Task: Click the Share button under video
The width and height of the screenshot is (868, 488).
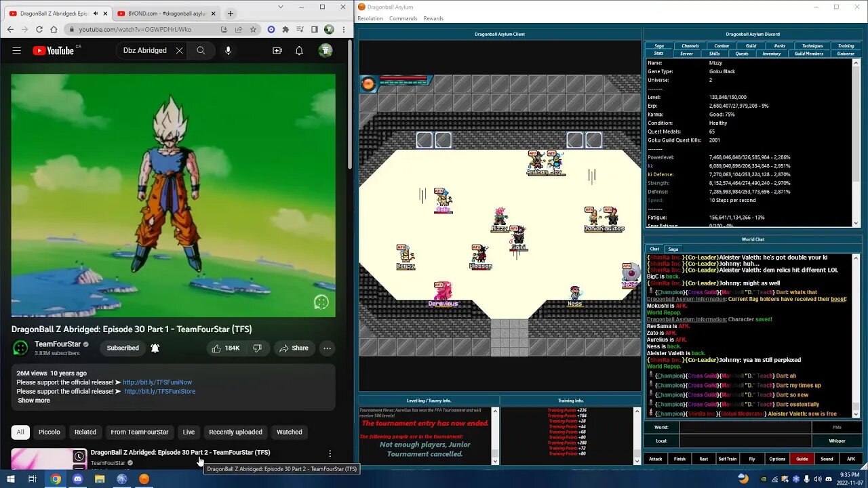Action: tap(293, 348)
